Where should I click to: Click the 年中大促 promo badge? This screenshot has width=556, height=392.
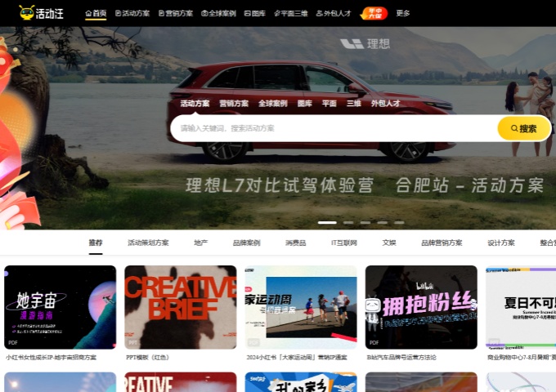tap(374, 13)
